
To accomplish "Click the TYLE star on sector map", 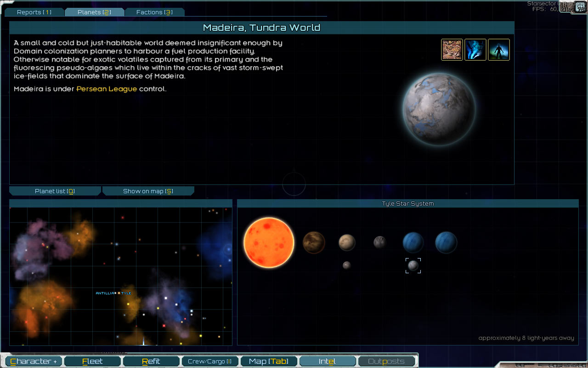I will (119, 293).
